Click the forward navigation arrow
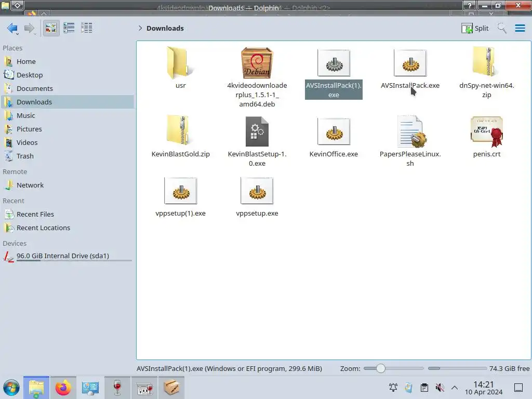 [29, 28]
